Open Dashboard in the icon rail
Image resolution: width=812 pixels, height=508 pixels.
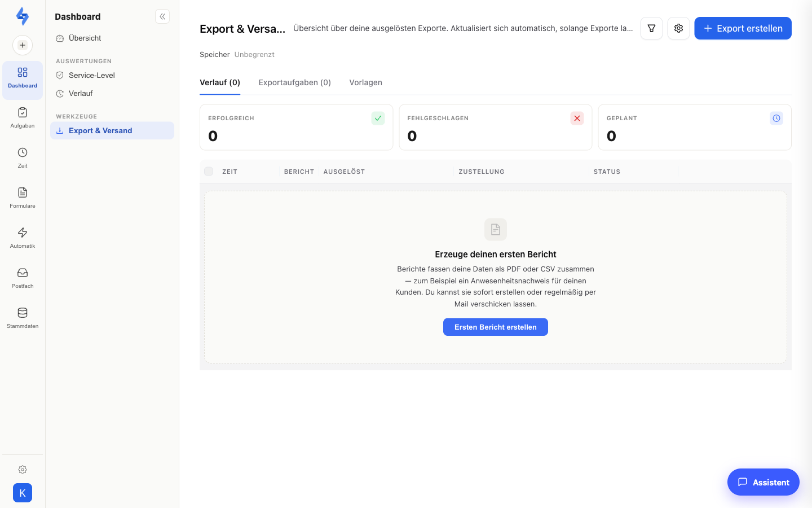click(x=23, y=80)
